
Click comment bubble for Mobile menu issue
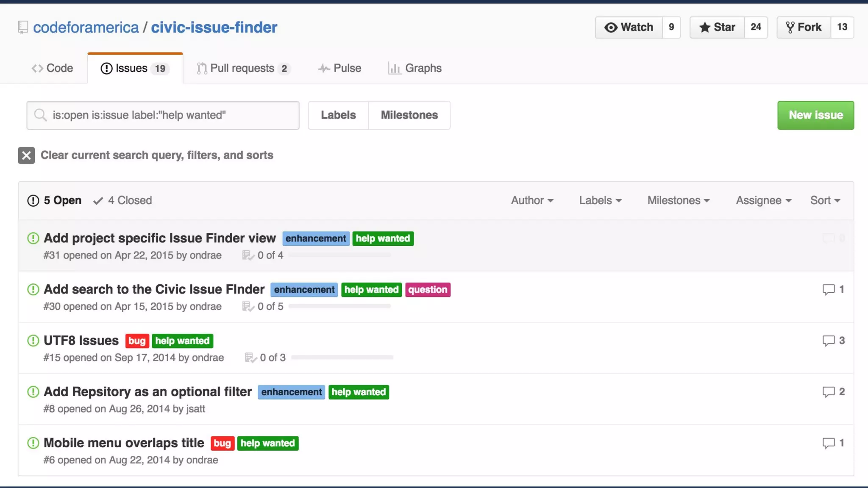pyautogui.click(x=828, y=443)
